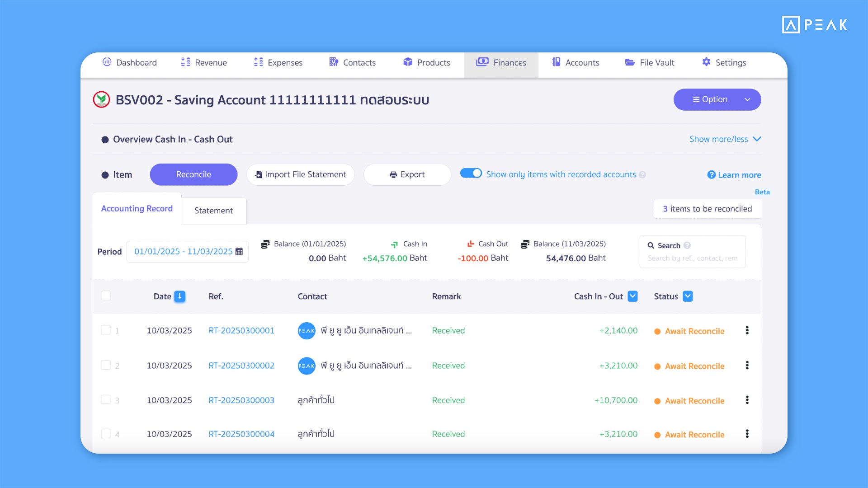Click the Search help question icon

pyautogui.click(x=687, y=245)
